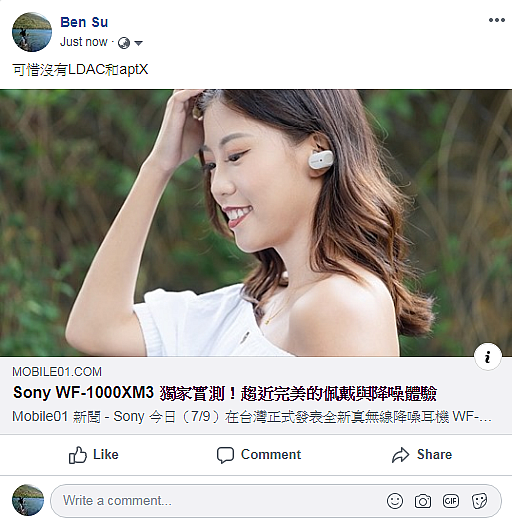Click the 'Write a comment...' field
Screen dimensions: 512x526
tap(276, 501)
